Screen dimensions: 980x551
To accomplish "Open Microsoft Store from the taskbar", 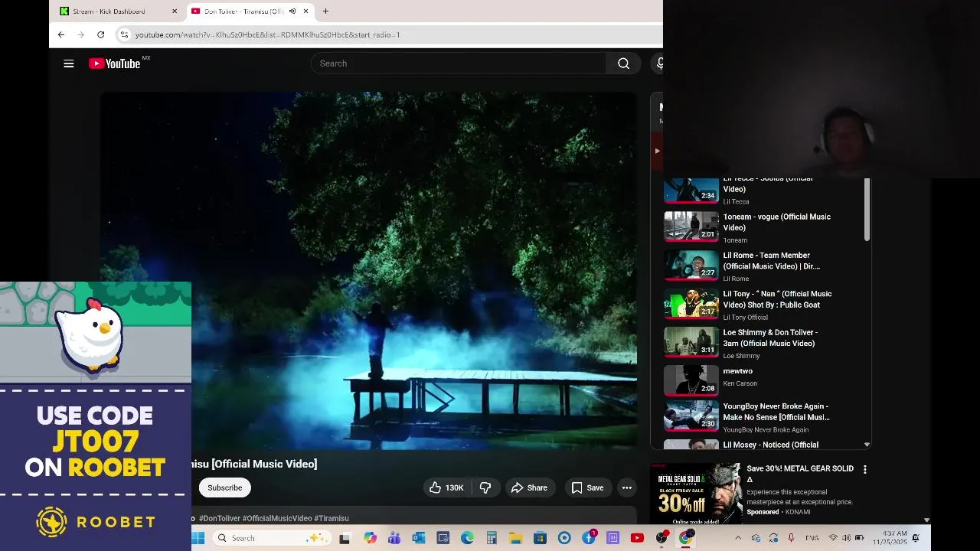I will tap(540, 538).
